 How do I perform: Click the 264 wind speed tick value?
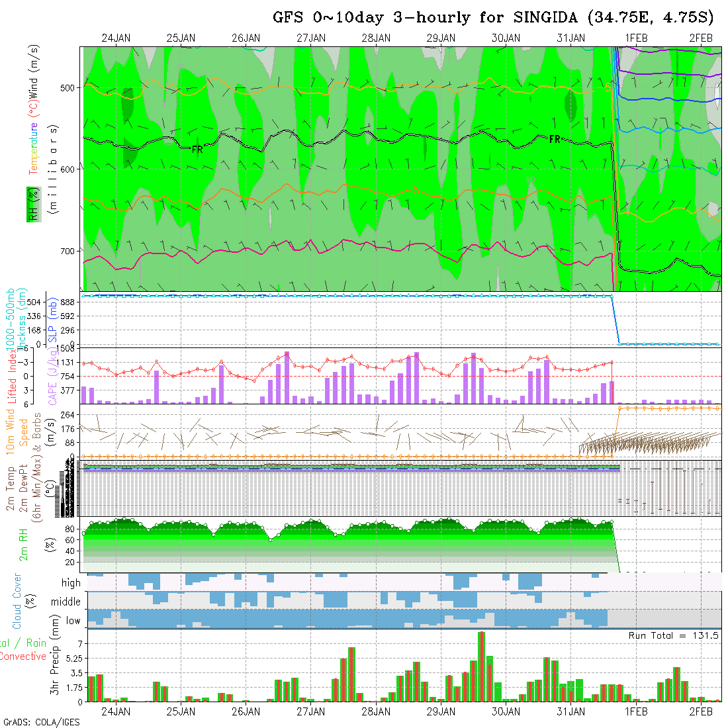68,415
